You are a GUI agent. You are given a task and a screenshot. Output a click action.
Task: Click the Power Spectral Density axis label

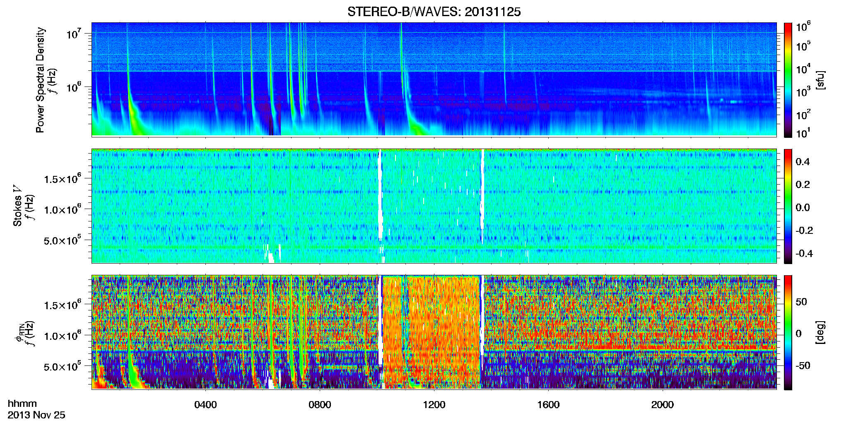pos(40,80)
